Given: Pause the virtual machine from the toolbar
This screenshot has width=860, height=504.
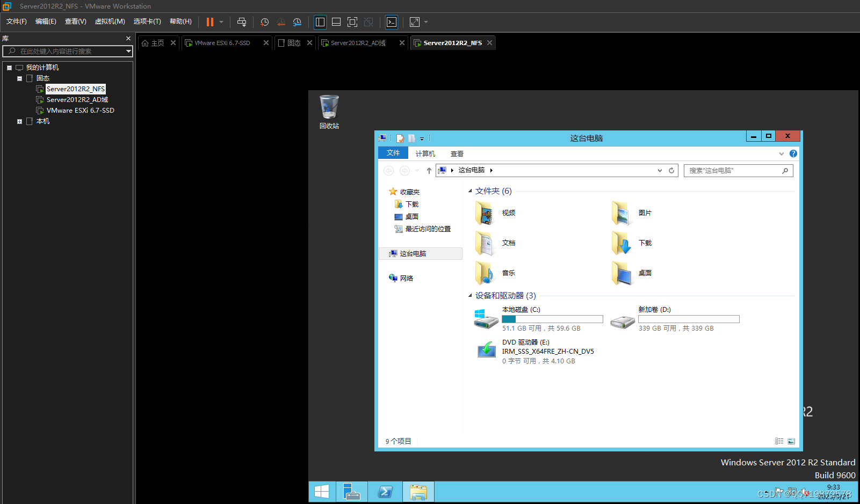Looking at the screenshot, I should pos(210,22).
